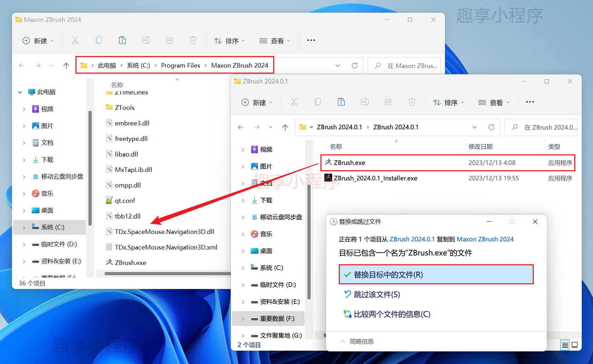
Task: Click ZBrush 2024.0.1 link in replace dialog
Action: pos(412,239)
